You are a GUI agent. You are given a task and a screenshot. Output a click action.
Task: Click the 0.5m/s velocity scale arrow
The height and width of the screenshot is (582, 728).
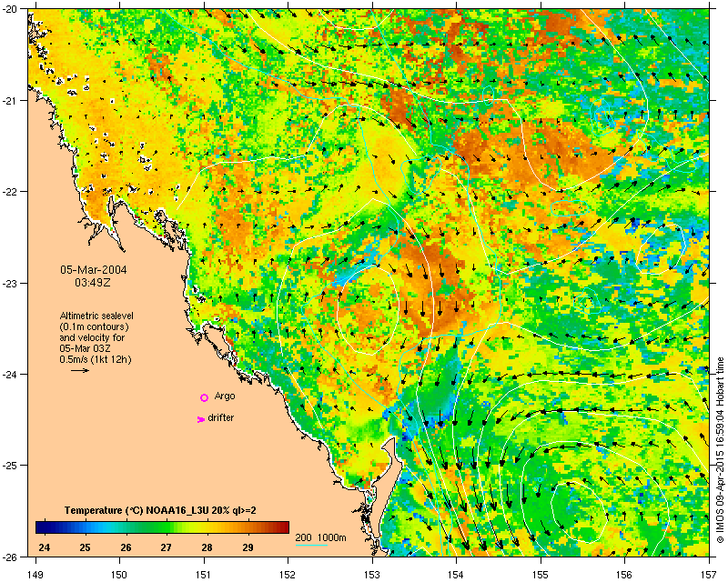pyautogui.click(x=80, y=370)
